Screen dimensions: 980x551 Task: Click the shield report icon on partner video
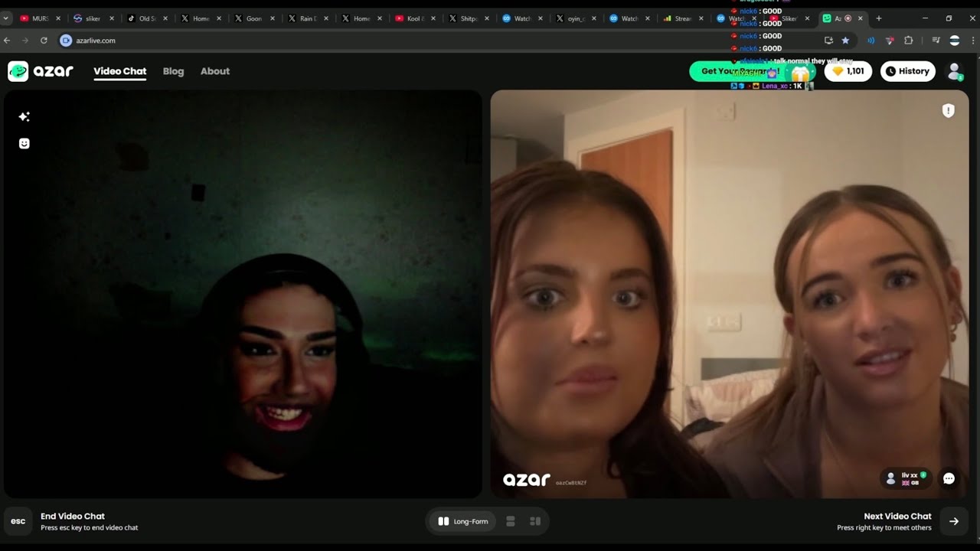[x=948, y=111]
